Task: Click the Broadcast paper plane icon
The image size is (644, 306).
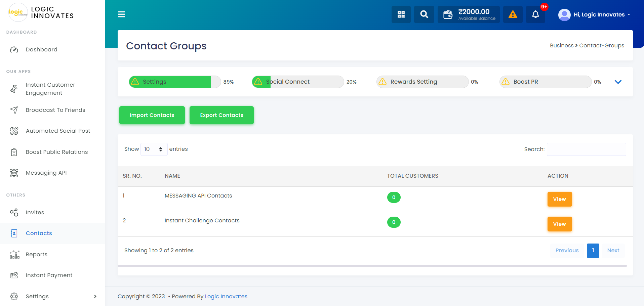Action: [x=14, y=110]
